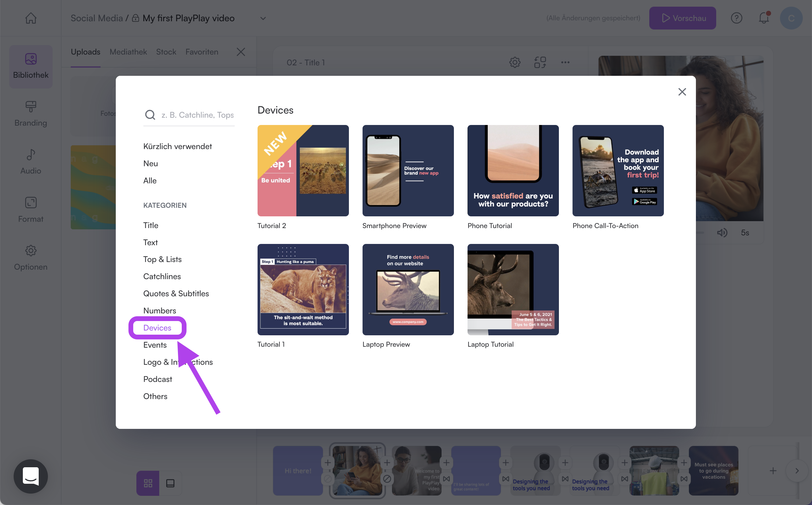Pick the Laptop Tutorial template

point(513,290)
